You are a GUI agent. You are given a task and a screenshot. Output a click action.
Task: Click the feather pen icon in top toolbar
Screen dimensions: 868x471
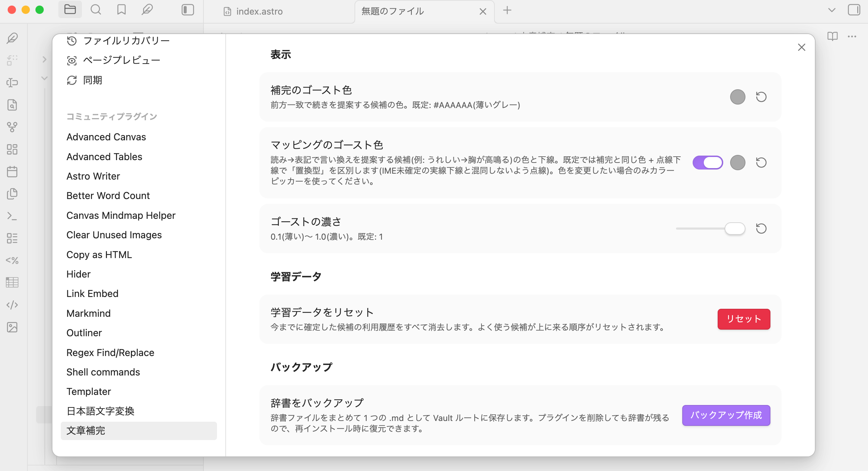[147, 9]
